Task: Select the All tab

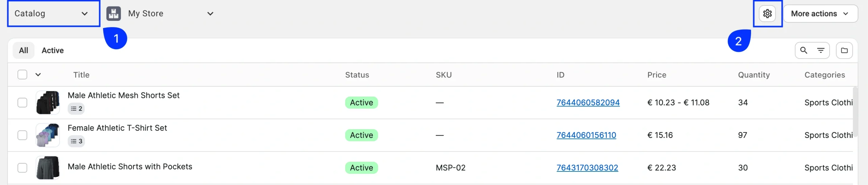Action: point(23,50)
